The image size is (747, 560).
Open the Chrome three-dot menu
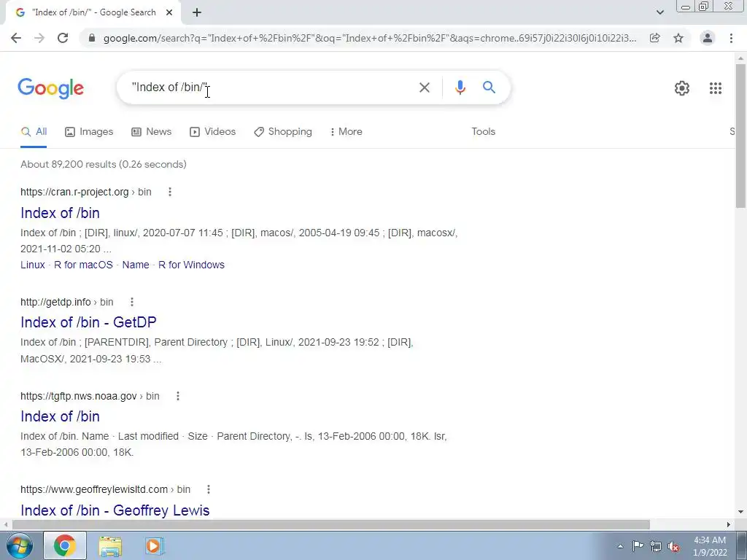[731, 38]
